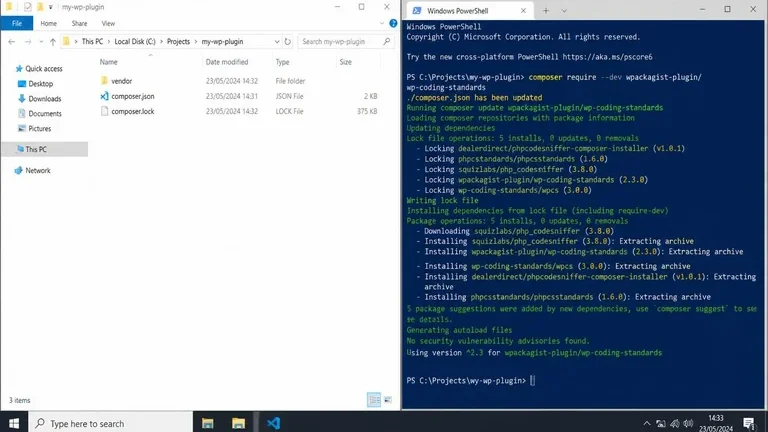The image size is (768, 432).
Task: Open the terminal profiles dropdown
Action: (564, 11)
